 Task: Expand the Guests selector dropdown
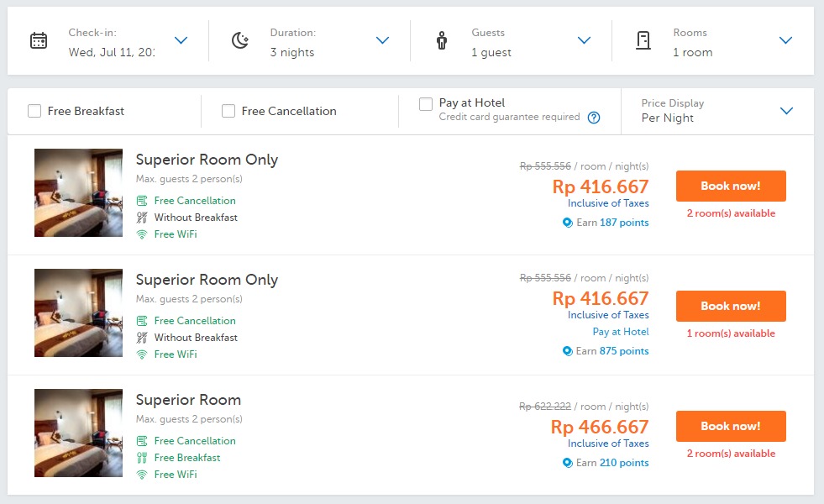[585, 40]
